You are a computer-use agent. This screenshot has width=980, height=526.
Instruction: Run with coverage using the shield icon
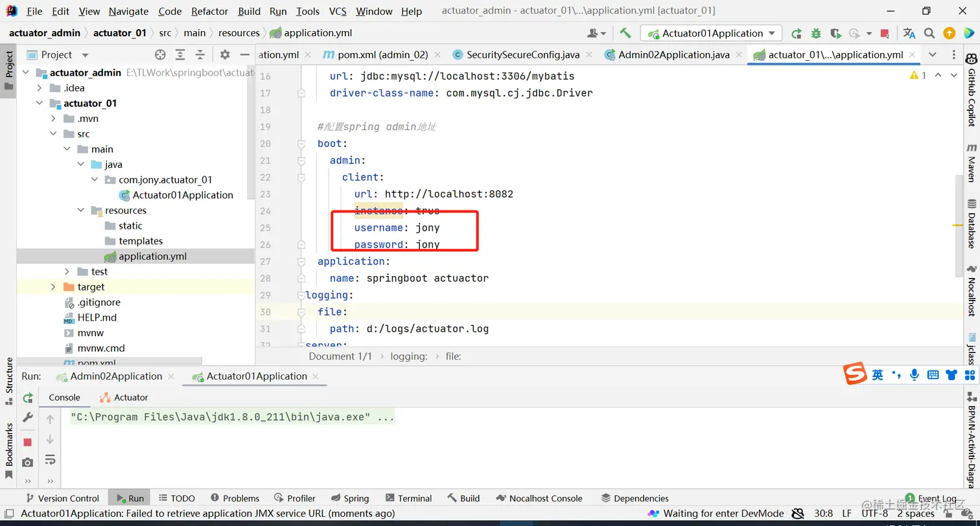coord(835,33)
